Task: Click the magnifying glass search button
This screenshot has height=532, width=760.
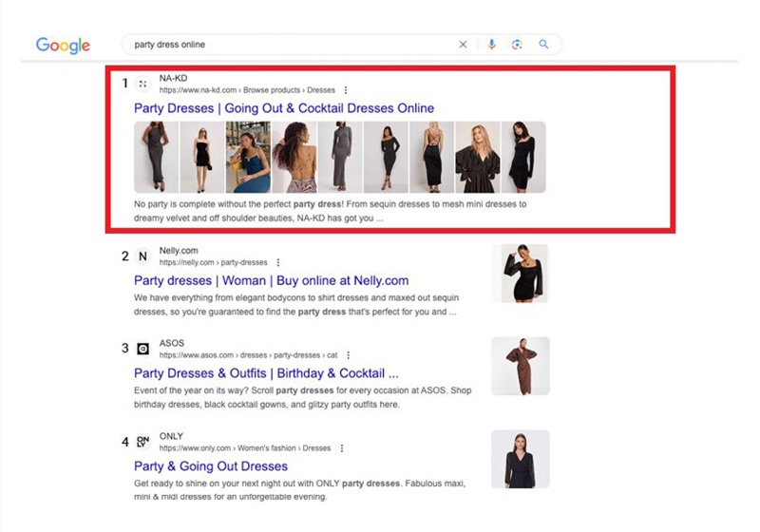Action: coord(544,45)
